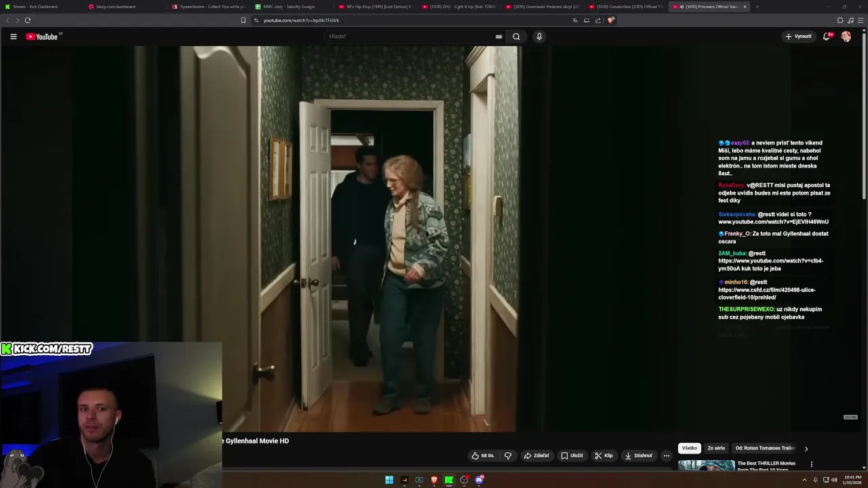This screenshot has height=488, width=868.
Task: Open options for The Best THRILLER Movies
Action: pos(812,464)
